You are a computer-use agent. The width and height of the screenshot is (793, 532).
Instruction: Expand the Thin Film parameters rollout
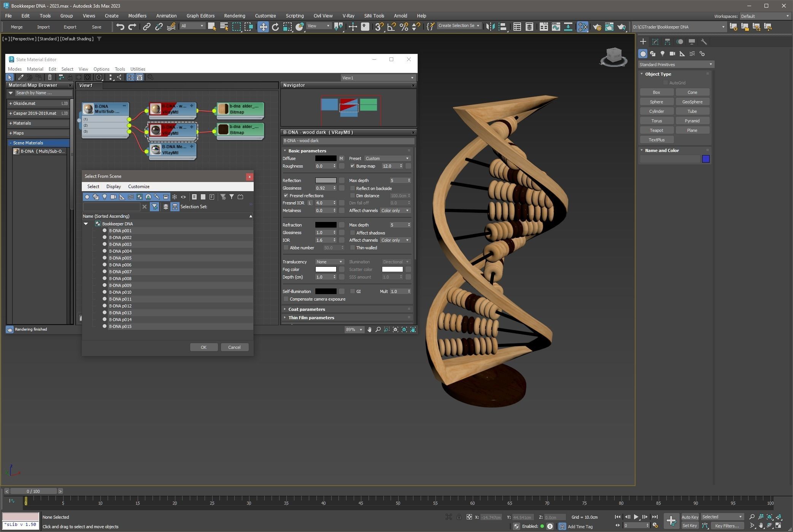311,318
